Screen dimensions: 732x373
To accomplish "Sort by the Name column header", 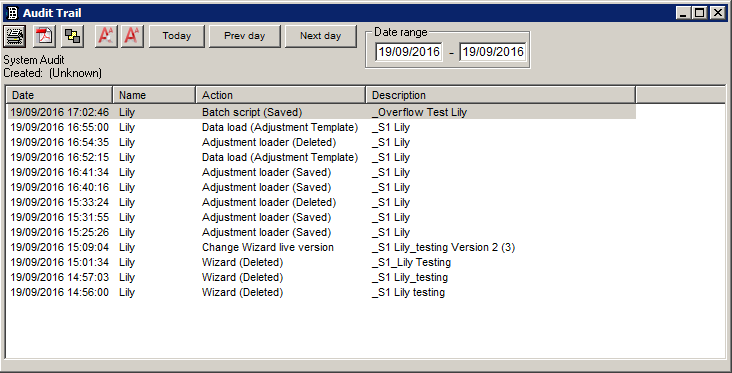I will pos(154,95).
